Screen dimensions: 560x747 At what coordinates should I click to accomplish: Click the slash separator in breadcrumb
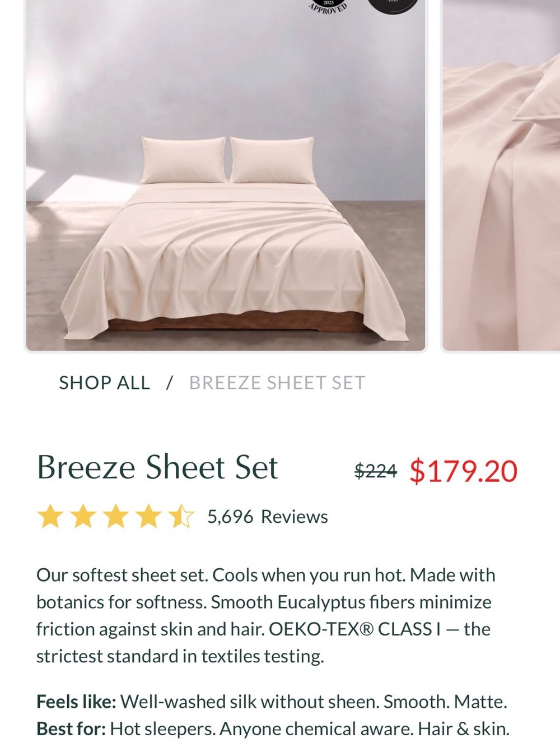[170, 383]
